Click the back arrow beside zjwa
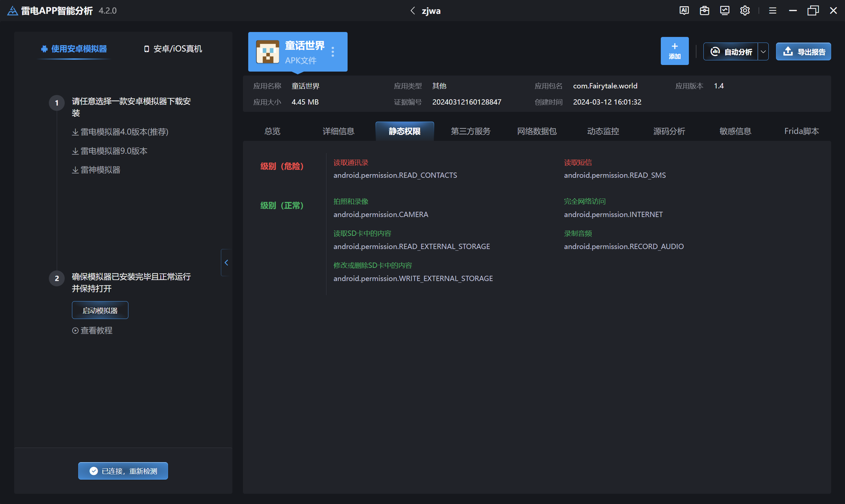Screen dimensions: 845x504 coord(413,11)
